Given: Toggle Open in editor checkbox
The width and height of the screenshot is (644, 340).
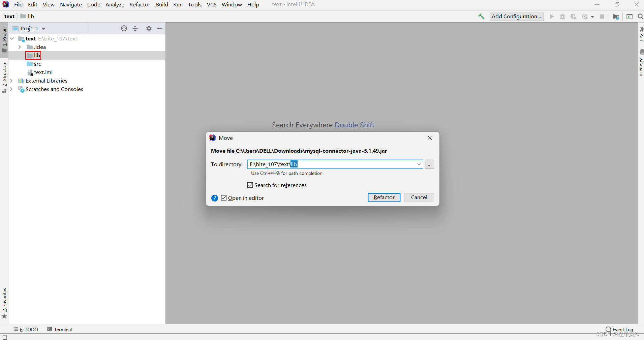Looking at the screenshot, I should pos(224,198).
